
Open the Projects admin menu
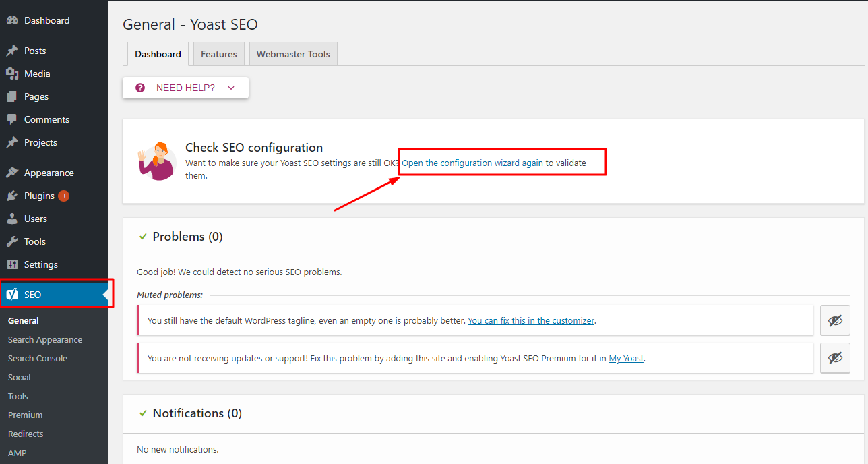[54, 142]
